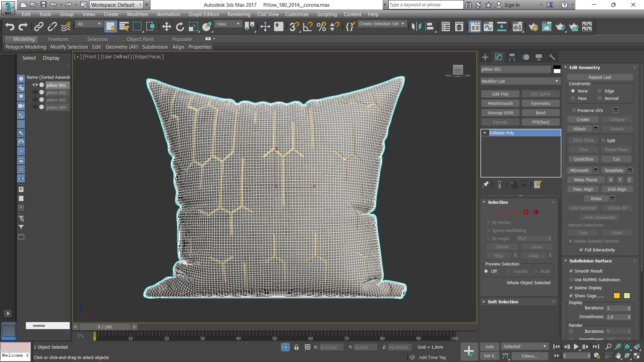Click the QuickSlice button
Image resolution: width=644 pixels, height=362 pixels.
(x=583, y=159)
